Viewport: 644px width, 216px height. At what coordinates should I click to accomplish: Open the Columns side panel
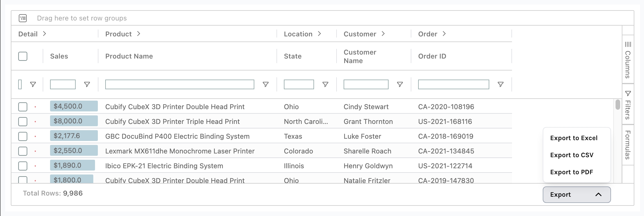tap(628, 60)
